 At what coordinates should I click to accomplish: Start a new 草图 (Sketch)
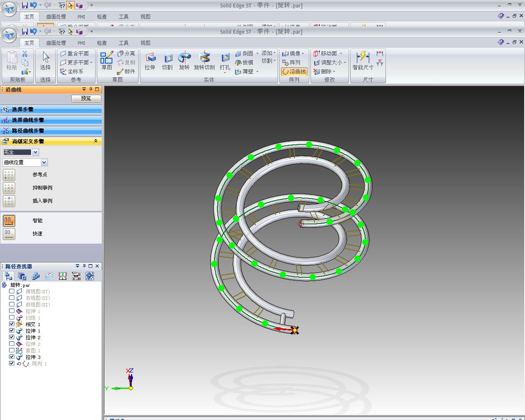(x=107, y=61)
